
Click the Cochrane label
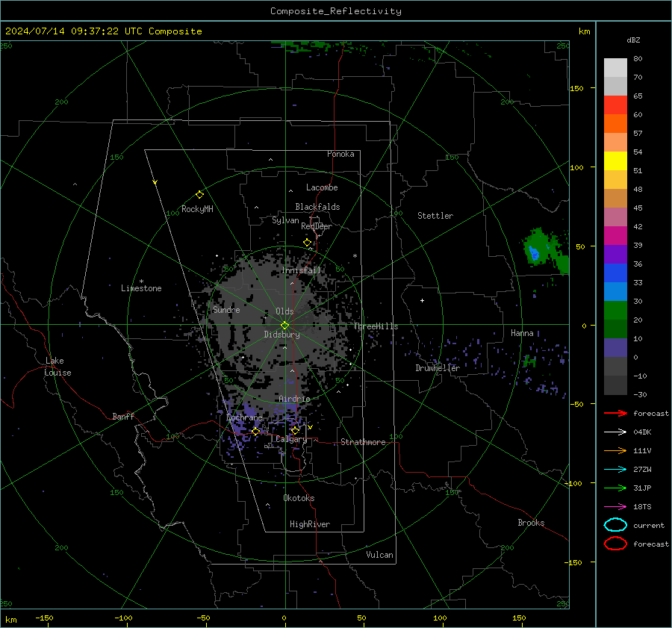244,417
